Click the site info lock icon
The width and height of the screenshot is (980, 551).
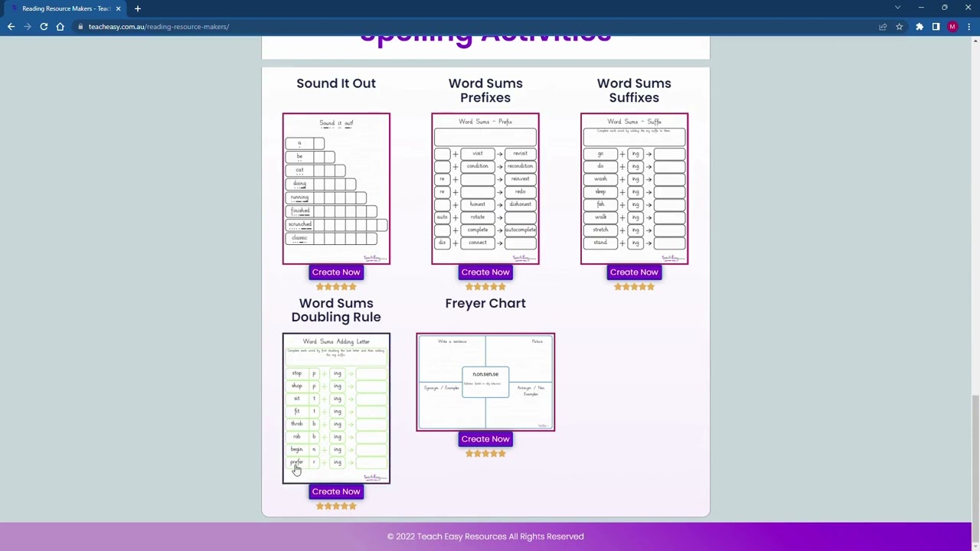click(x=80, y=27)
